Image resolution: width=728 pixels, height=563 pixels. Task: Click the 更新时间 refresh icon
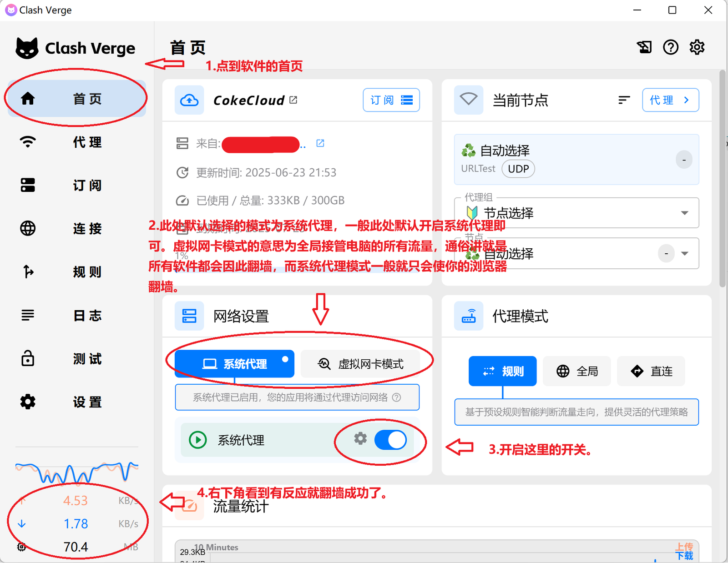182,173
